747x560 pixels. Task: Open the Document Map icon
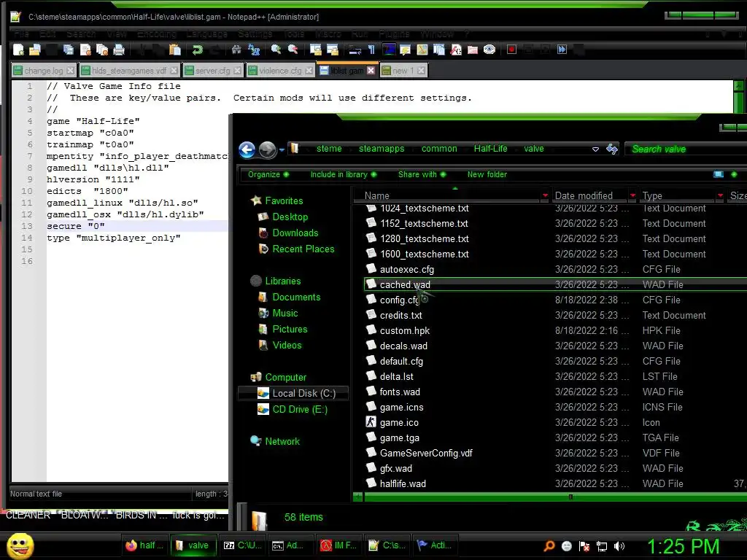tap(422, 50)
